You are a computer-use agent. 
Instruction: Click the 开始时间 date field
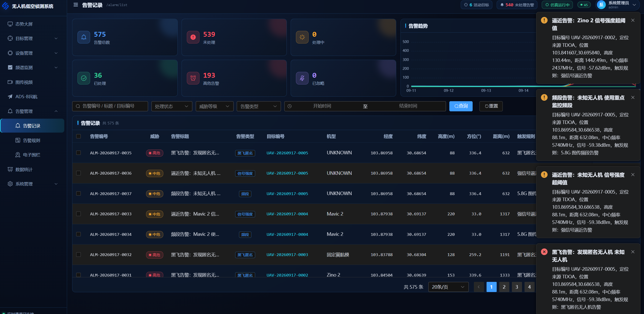322,106
